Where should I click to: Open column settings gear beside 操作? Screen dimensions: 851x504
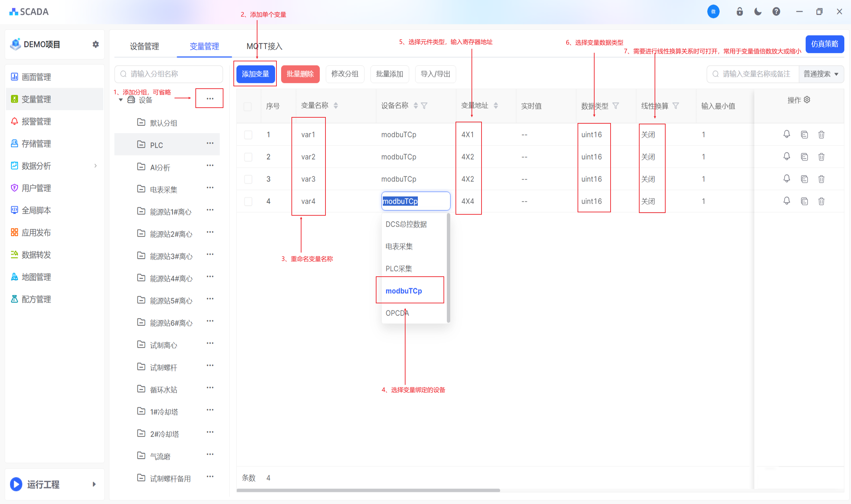807,100
